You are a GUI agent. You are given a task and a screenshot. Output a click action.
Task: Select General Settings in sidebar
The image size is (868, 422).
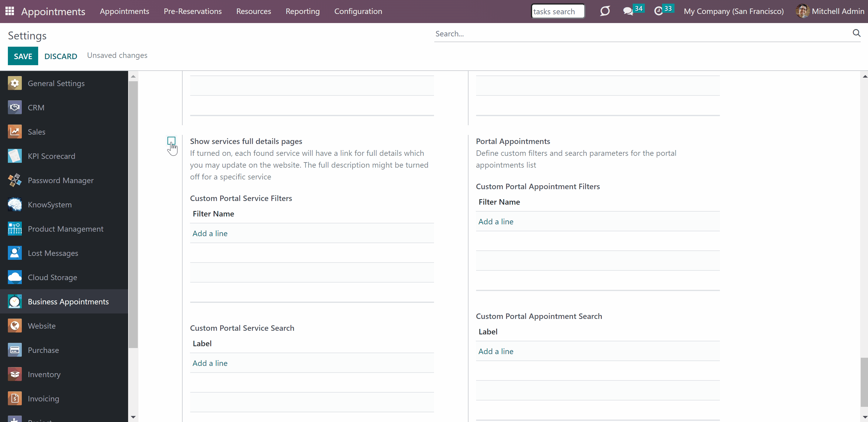(x=64, y=83)
